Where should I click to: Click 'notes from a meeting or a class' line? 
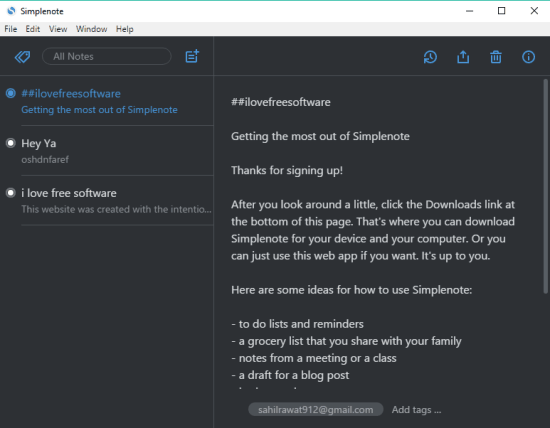(x=314, y=358)
